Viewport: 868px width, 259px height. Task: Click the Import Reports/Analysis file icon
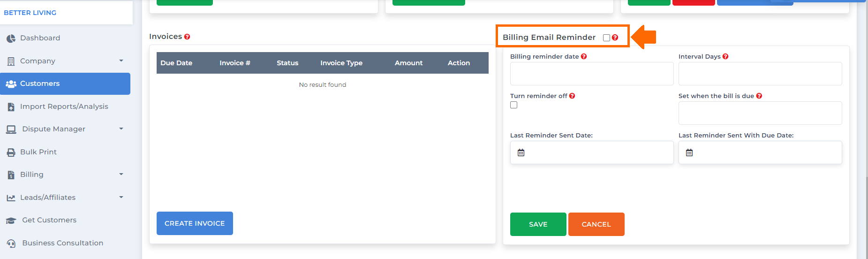click(11, 107)
